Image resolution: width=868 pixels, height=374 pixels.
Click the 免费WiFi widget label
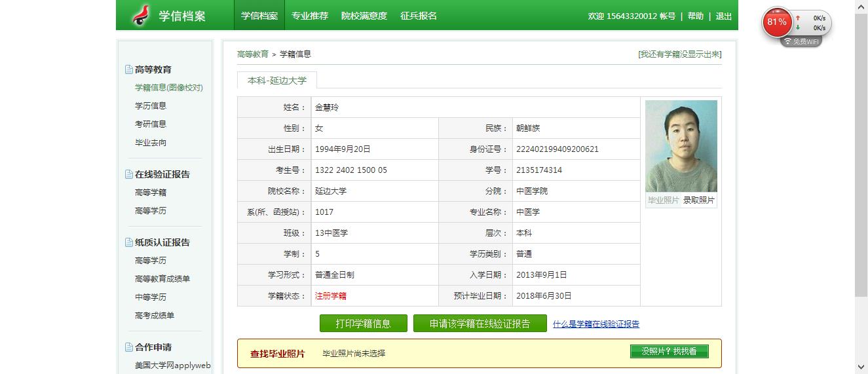pyautogui.click(x=801, y=41)
